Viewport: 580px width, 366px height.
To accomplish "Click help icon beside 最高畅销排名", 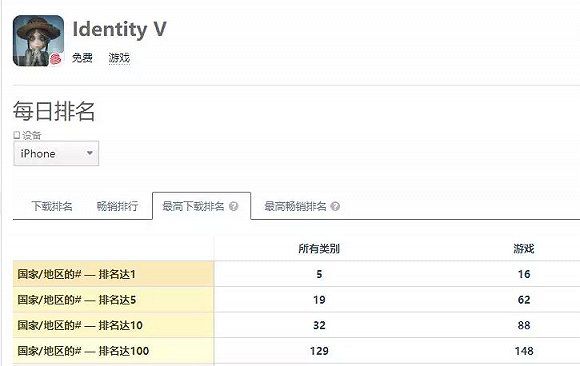I will click(x=335, y=206).
